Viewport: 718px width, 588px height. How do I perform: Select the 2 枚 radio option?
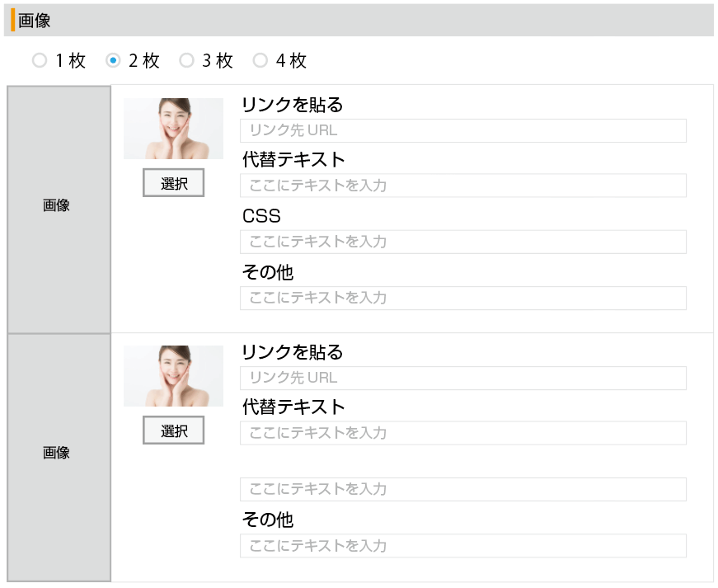pyautogui.click(x=113, y=60)
